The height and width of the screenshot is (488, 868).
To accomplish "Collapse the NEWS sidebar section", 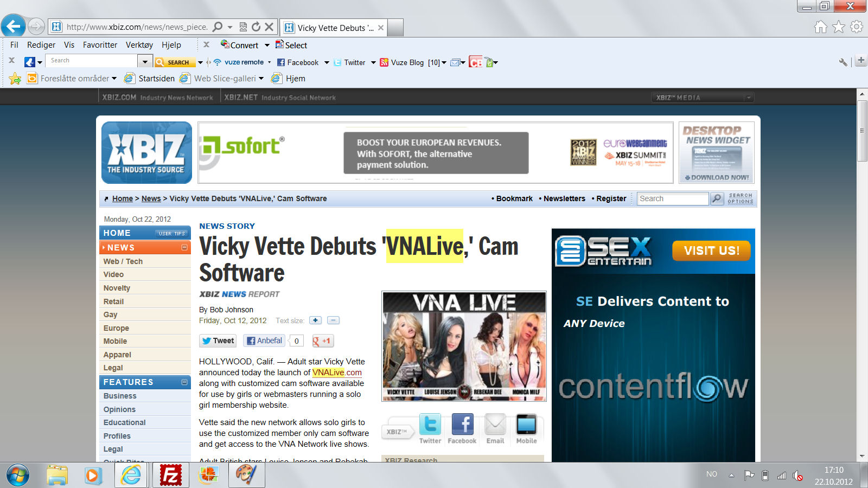I will tap(184, 247).
